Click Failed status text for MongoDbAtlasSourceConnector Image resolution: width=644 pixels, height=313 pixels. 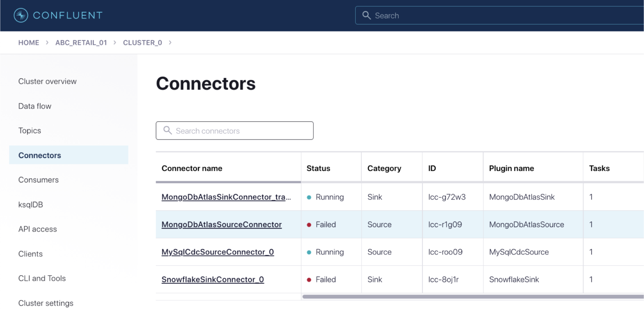tap(326, 224)
